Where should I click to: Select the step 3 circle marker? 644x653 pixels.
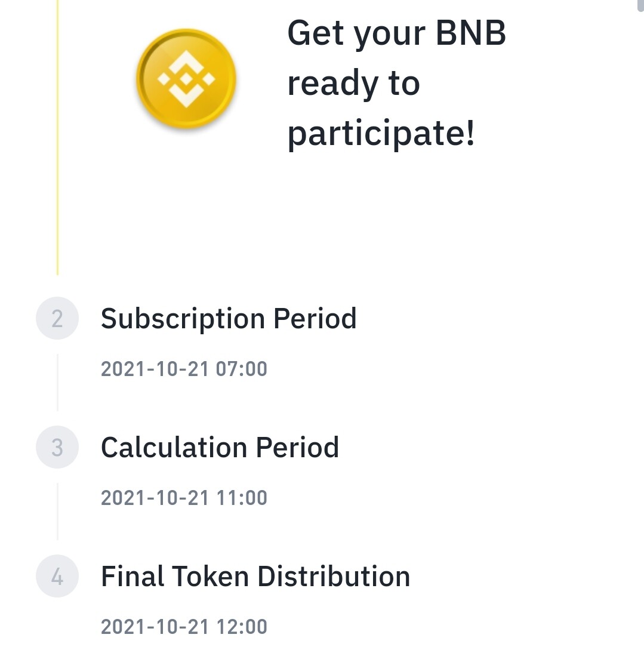57,447
